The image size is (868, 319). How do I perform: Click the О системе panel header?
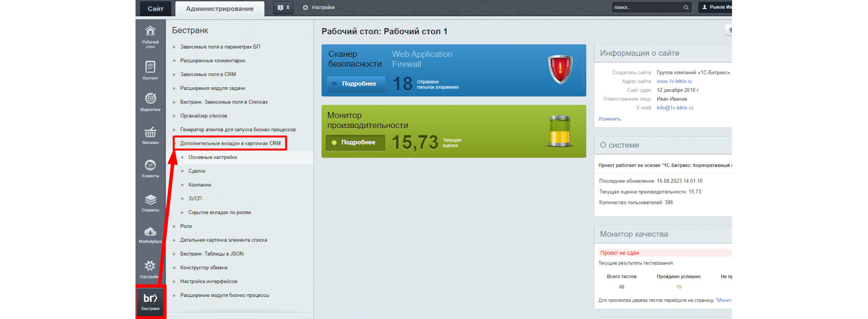tap(619, 145)
